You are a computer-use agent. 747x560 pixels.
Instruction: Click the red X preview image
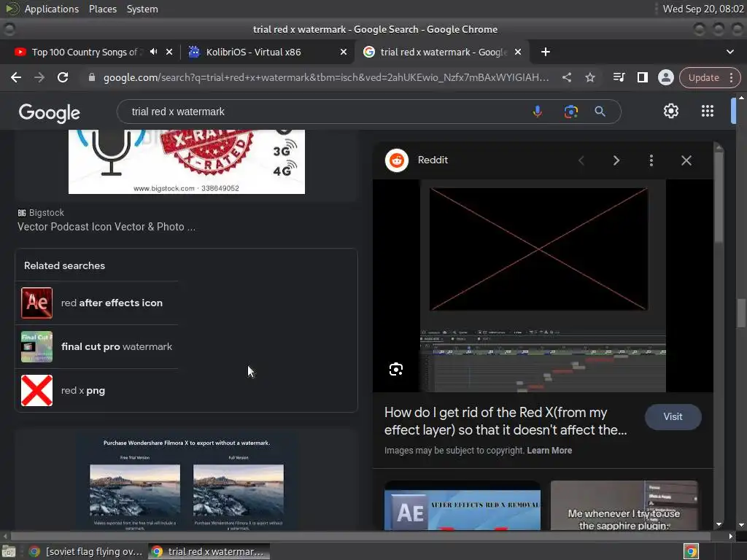pos(543,286)
